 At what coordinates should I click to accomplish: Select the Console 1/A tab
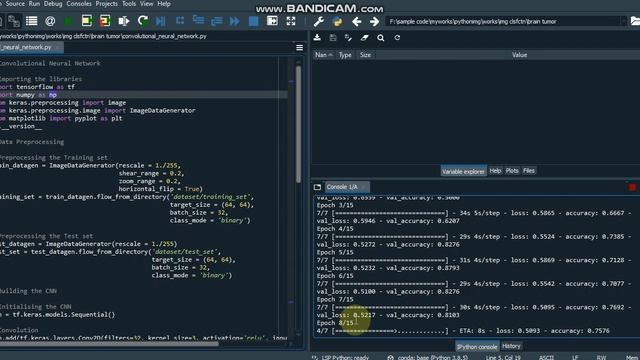click(347, 187)
